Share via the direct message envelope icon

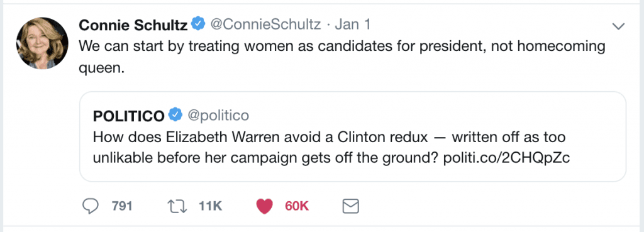click(351, 206)
